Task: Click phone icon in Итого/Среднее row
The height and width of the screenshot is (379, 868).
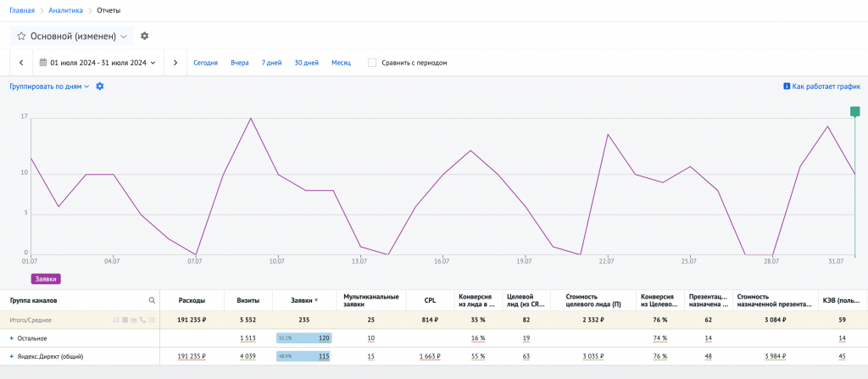Action: pyautogui.click(x=142, y=320)
